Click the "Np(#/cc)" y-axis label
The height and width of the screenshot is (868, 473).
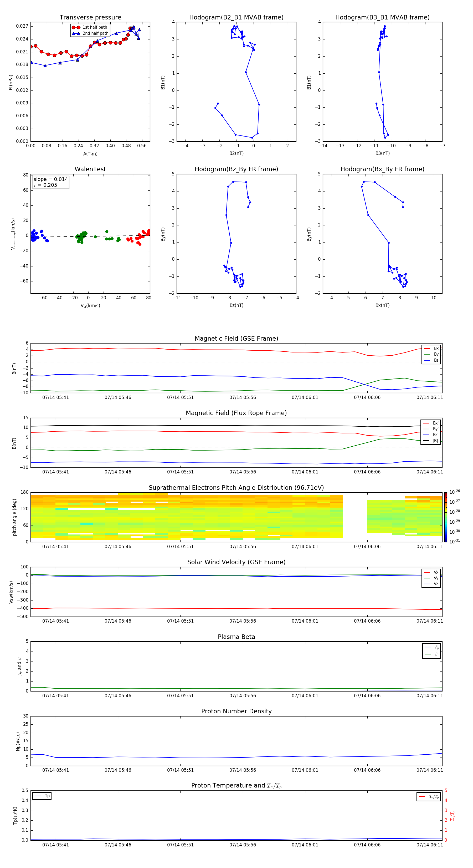point(18,741)
